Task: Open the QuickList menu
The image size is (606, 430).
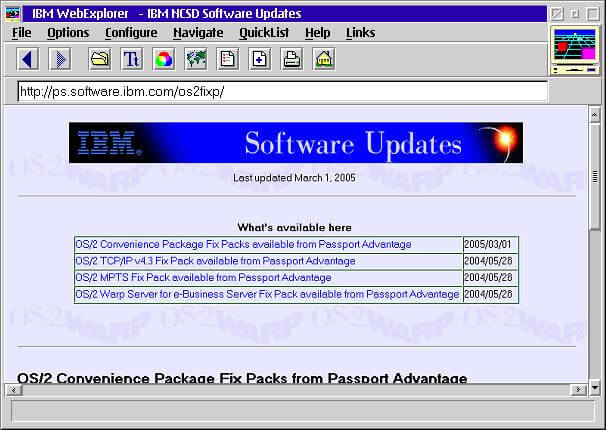Action: pos(264,33)
